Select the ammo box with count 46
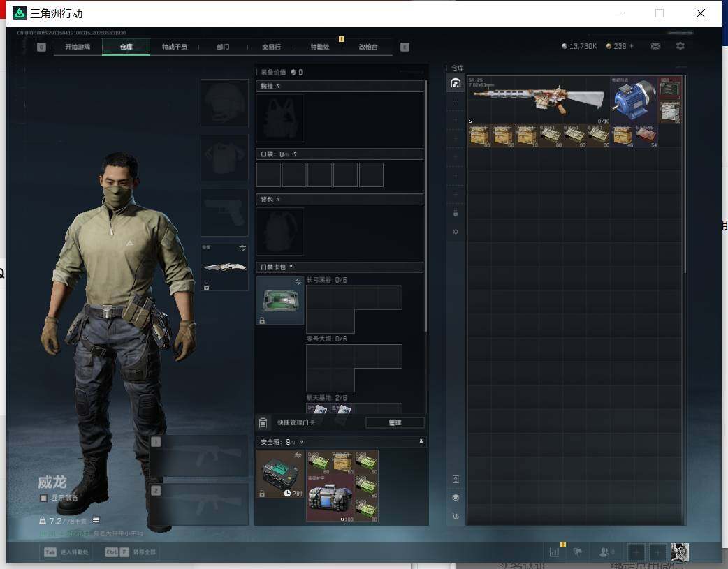The height and width of the screenshot is (569, 728). click(x=623, y=135)
